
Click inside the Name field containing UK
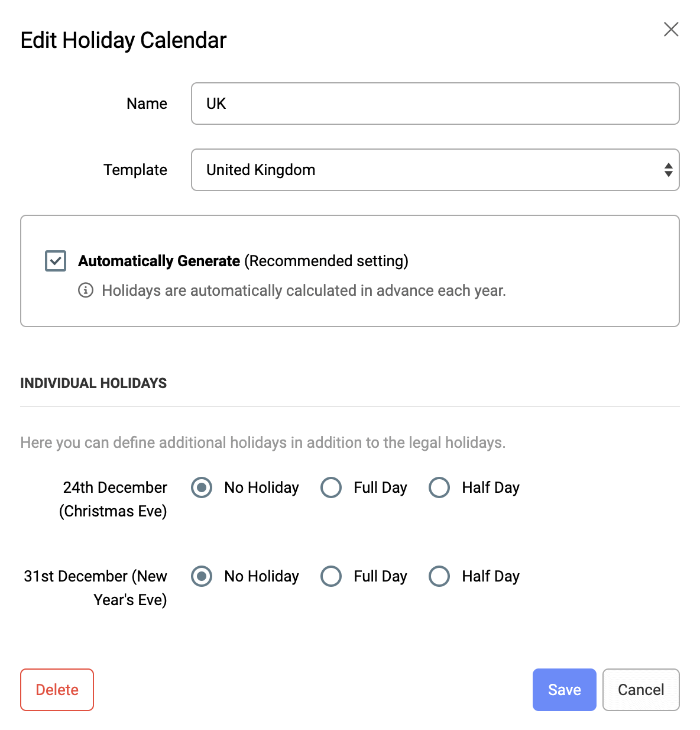point(435,104)
